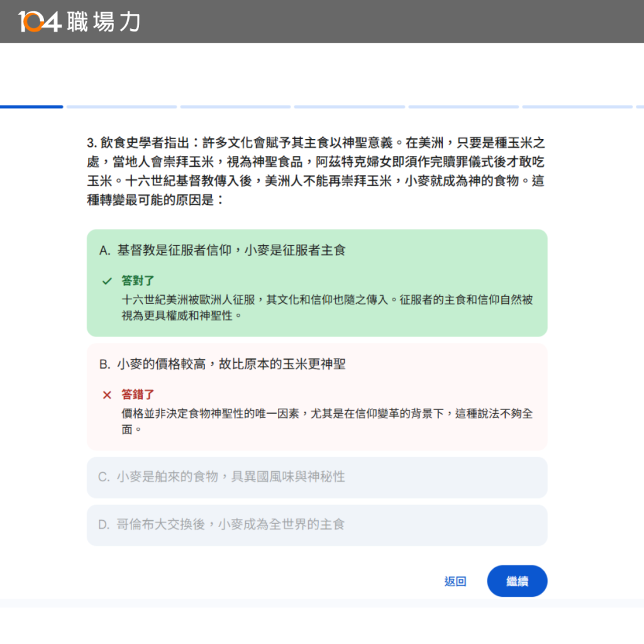Go back with the 返回 link
Image resolution: width=644 pixels, height=644 pixels.
point(455,582)
